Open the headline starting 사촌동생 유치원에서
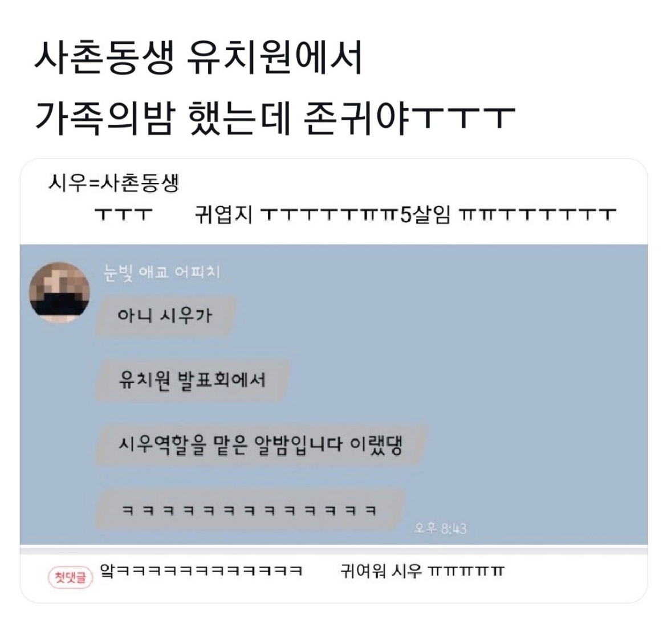 tap(198, 58)
